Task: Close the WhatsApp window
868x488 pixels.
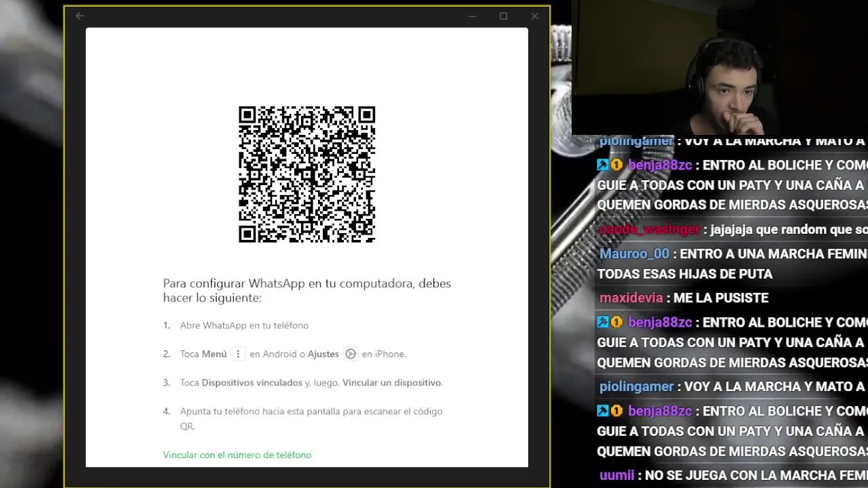Action: [x=535, y=16]
